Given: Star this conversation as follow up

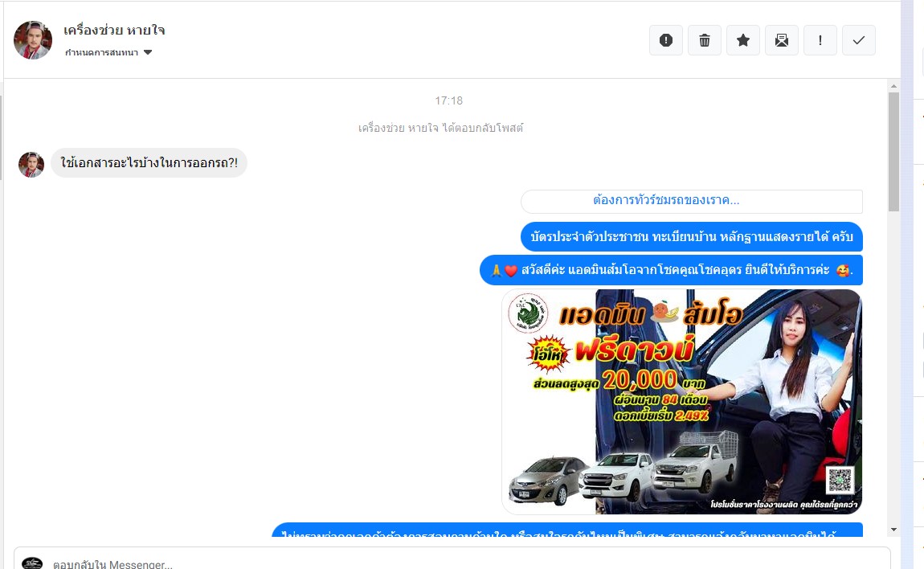Looking at the screenshot, I should [x=743, y=40].
